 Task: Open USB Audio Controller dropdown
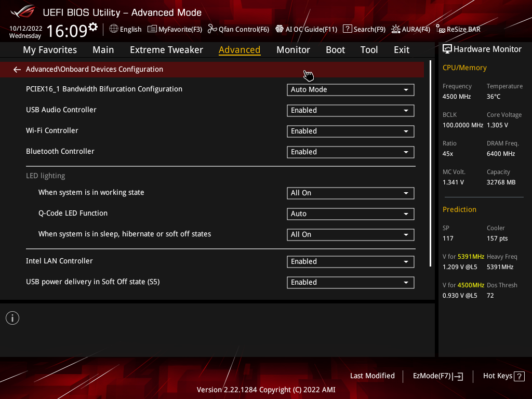351,111
